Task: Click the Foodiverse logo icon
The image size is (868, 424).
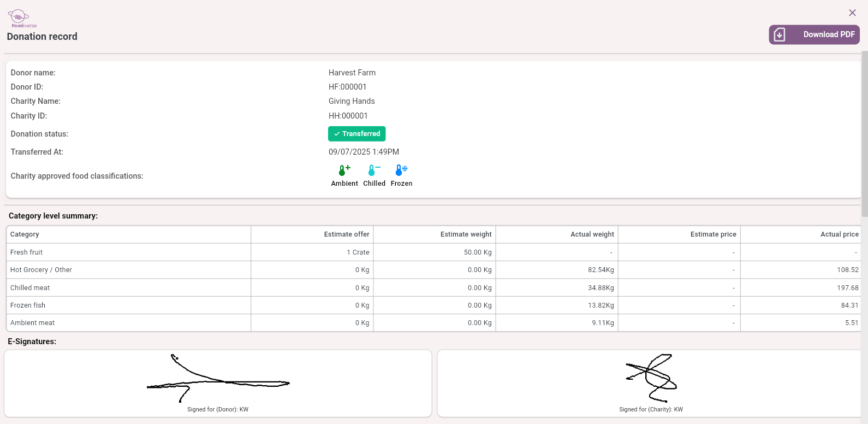Action: pos(20,17)
